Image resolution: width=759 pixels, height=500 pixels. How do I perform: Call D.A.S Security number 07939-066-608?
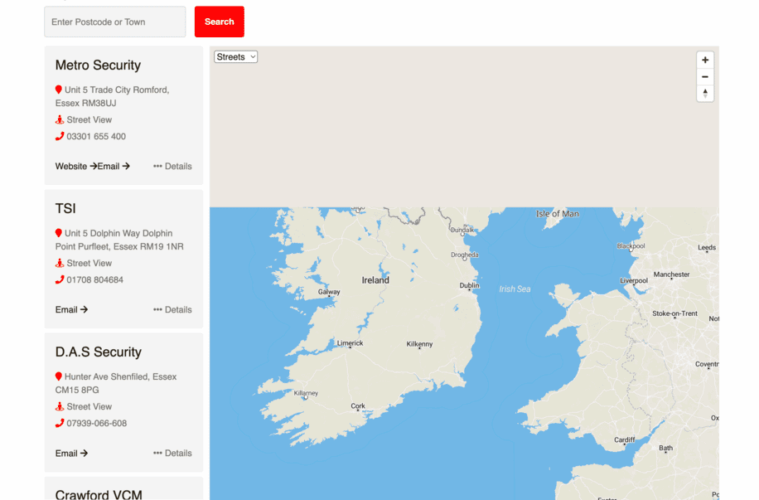96,423
